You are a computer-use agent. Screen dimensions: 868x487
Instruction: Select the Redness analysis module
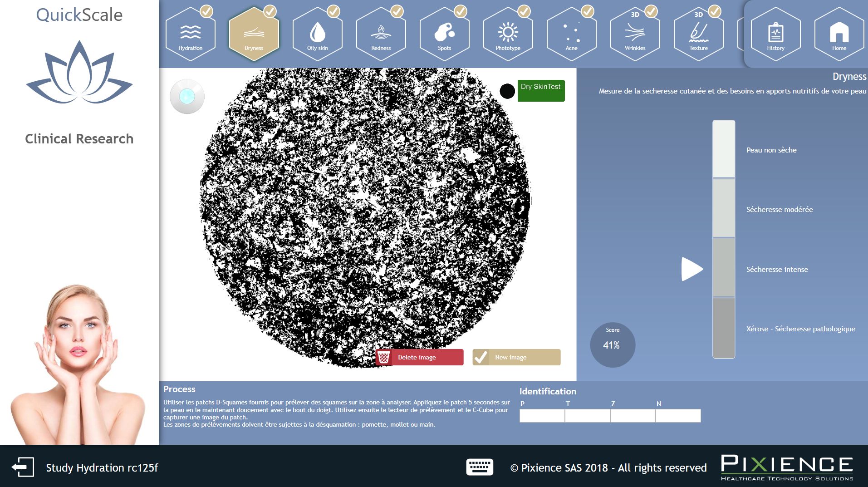(x=381, y=34)
